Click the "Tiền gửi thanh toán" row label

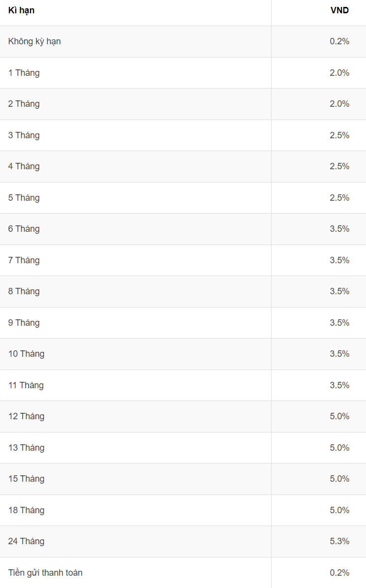point(45,573)
